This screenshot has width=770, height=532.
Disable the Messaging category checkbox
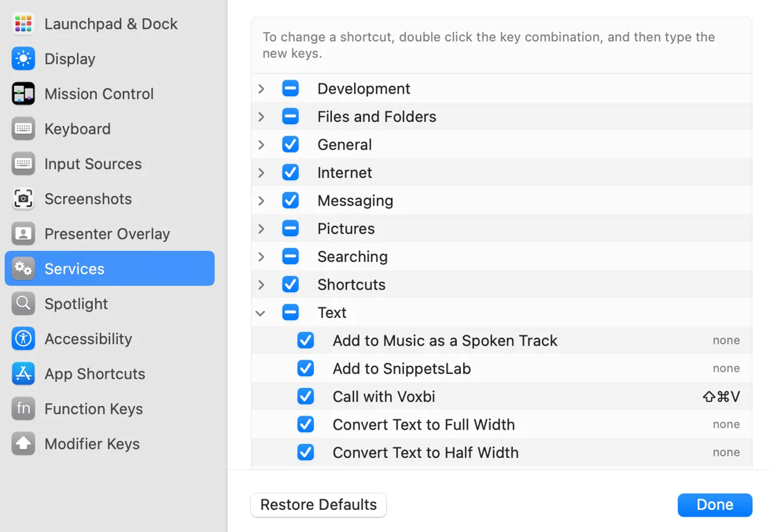(290, 200)
